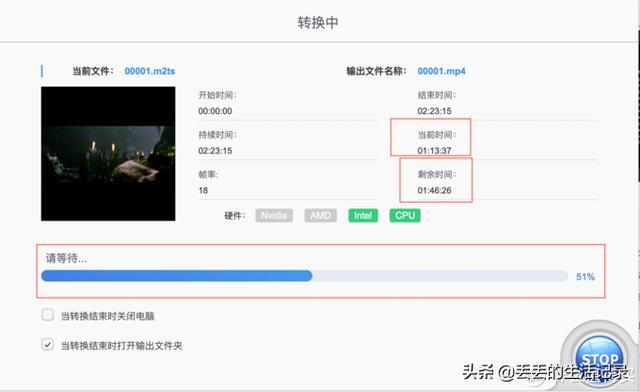Click the remaining time value 01:46:26

click(x=434, y=190)
